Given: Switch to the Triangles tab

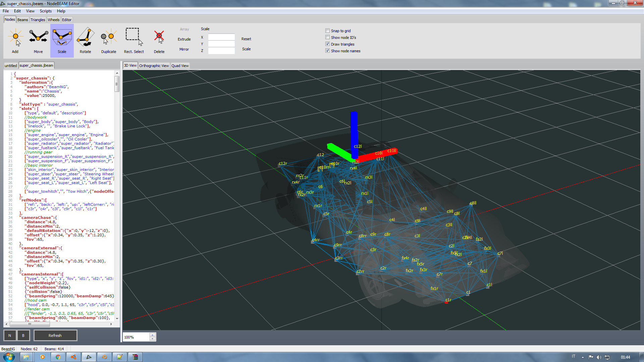Looking at the screenshot, I should coord(38,20).
